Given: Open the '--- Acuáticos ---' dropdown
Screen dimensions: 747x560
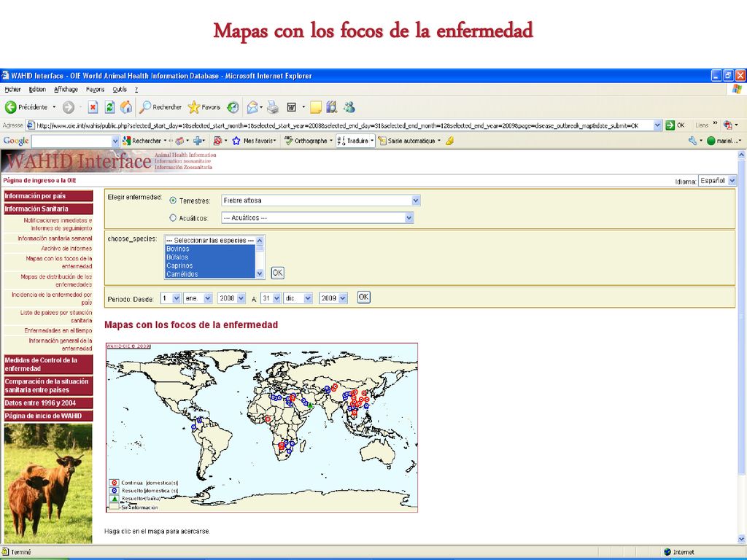Looking at the screenshot, I should point(317,217).
